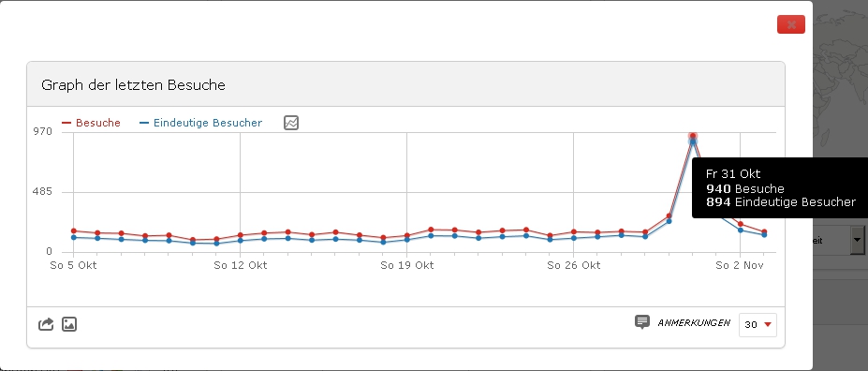Click the last red data point after So 2 Nov
This screenshot has height=371, width=868.
click(x=764, y=231)
